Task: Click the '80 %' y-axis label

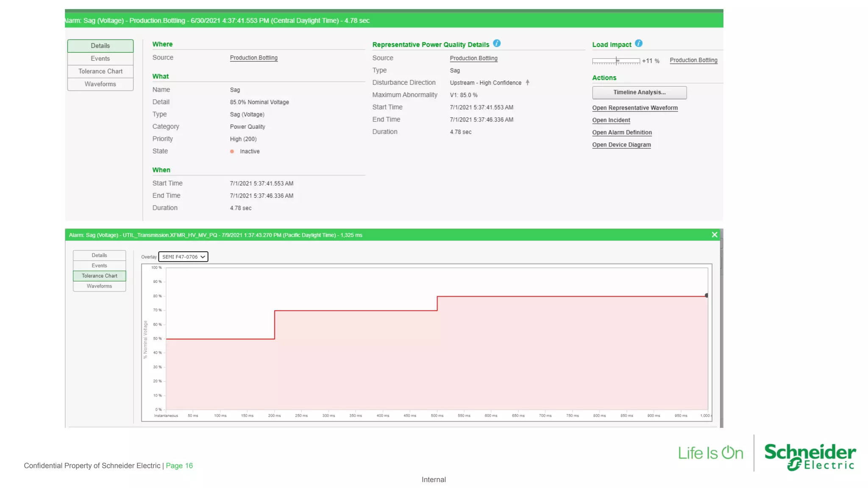Action: pos(157,296)
